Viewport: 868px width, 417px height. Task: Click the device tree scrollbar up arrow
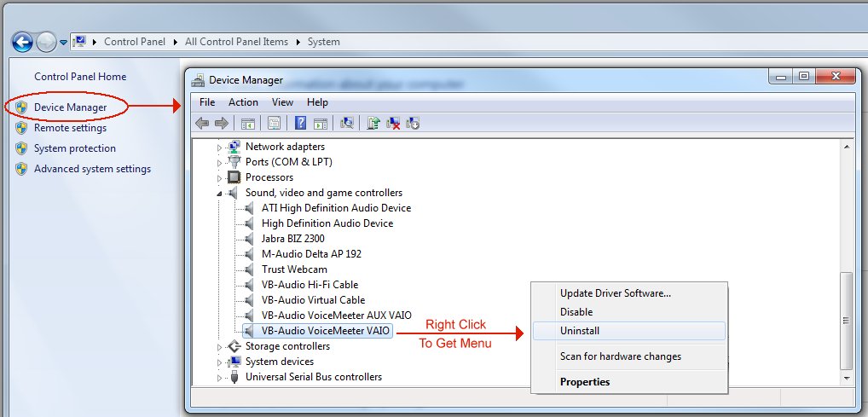(x=846, y=146)
